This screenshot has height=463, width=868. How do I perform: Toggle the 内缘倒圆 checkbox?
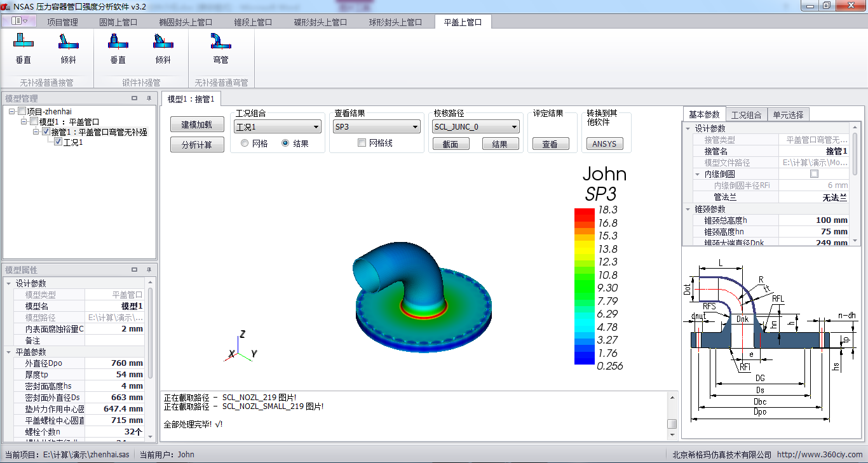(815, 174)
